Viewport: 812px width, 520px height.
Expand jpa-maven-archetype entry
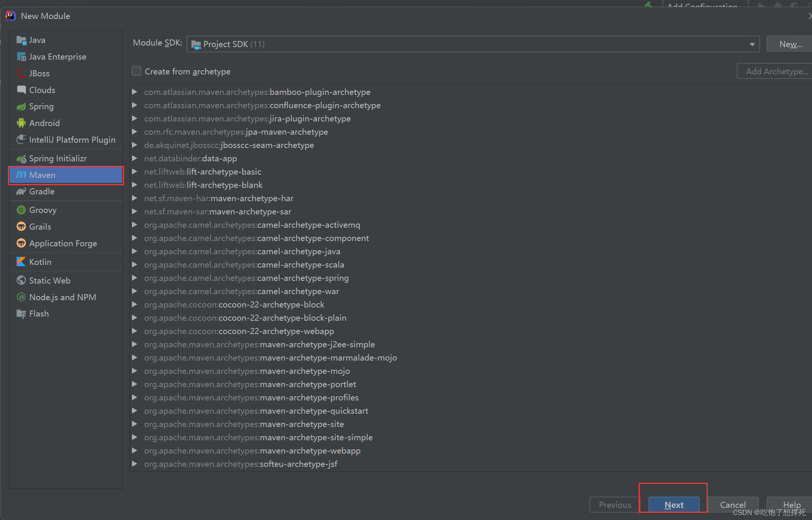(134, 132)
